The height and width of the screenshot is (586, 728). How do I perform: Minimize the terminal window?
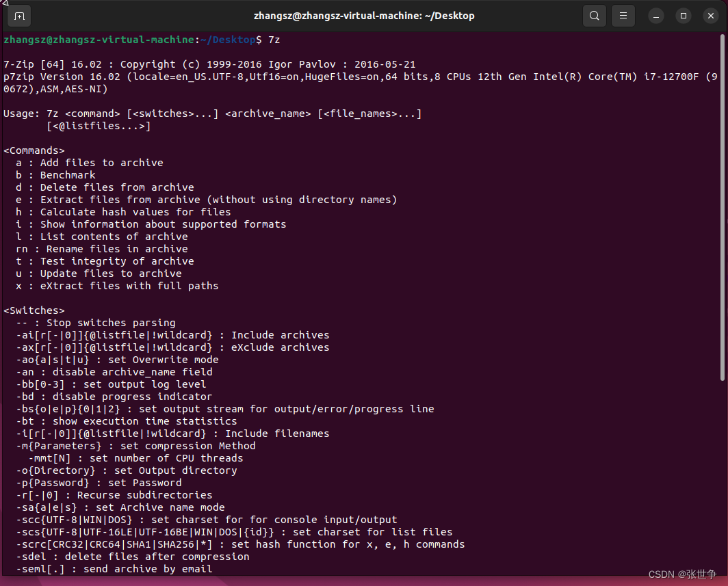[x=655, y=15]
